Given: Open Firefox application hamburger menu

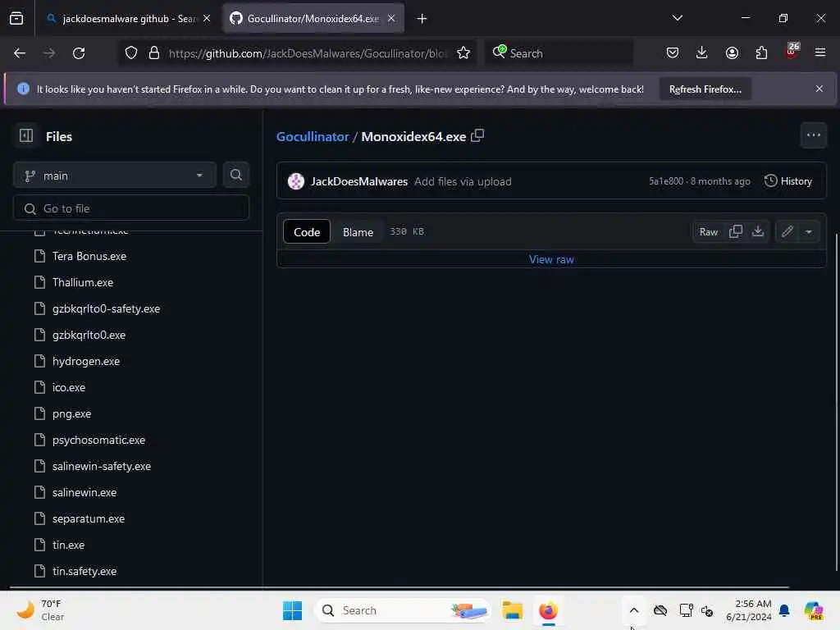Looking at the screenshot, I should click(819, 53).
